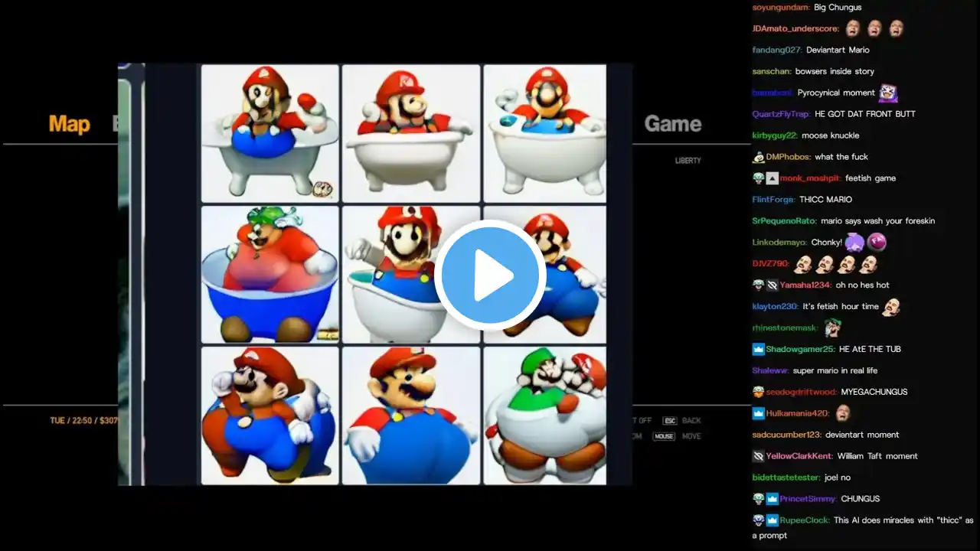
Task: Click the username bidettastetester in chat
Action: click(x=786, y=478)
